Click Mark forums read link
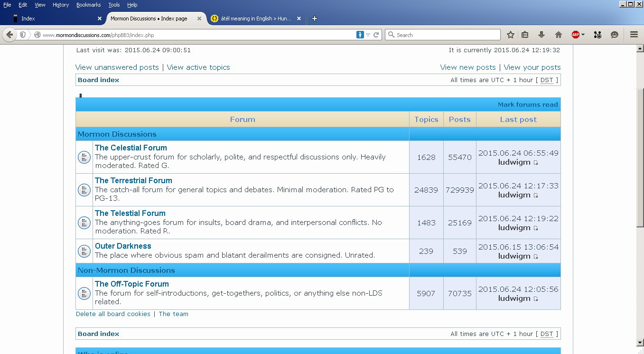 528,104
